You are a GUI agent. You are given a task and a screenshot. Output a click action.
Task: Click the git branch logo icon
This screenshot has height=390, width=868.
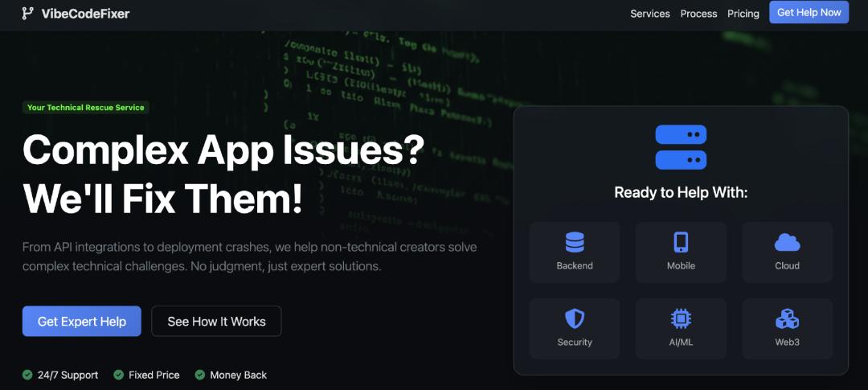(x=27, y=13)
